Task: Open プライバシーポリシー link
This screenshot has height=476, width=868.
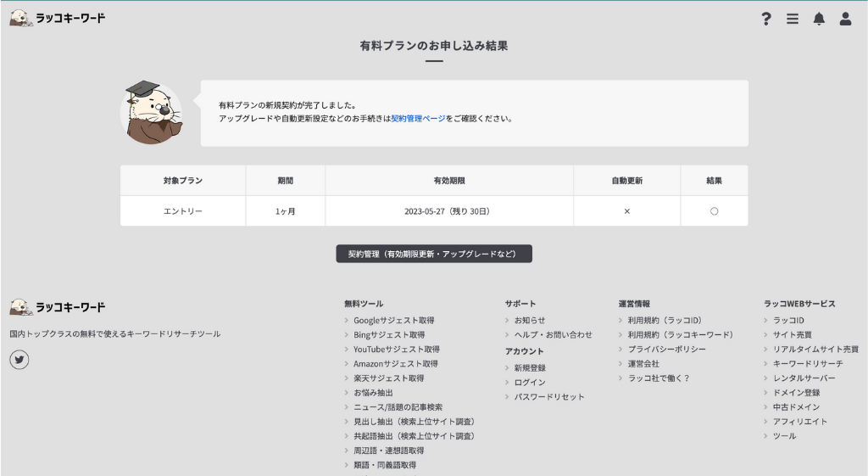Action: [666, 349]
